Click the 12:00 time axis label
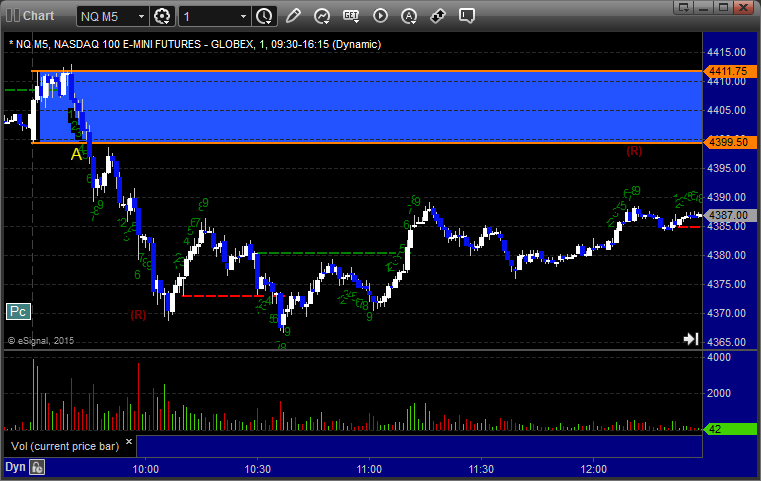The width and height of the screenshot is (761, 481). tap(594, 469)
